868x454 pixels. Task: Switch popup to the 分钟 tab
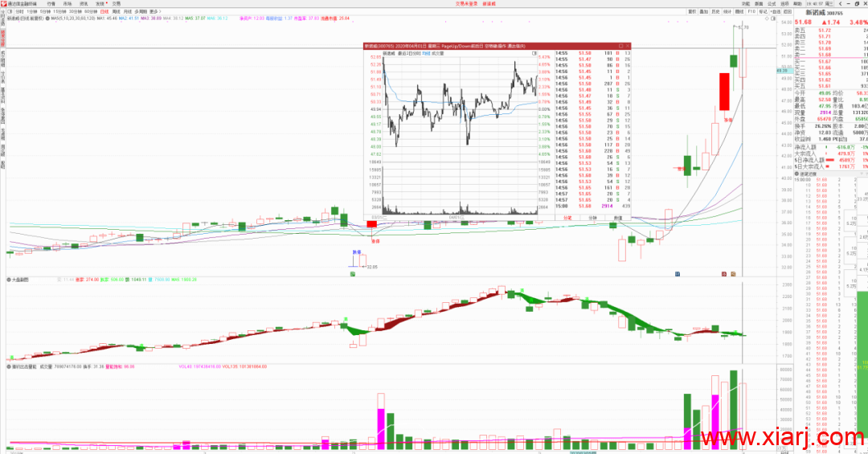point(592,218)
